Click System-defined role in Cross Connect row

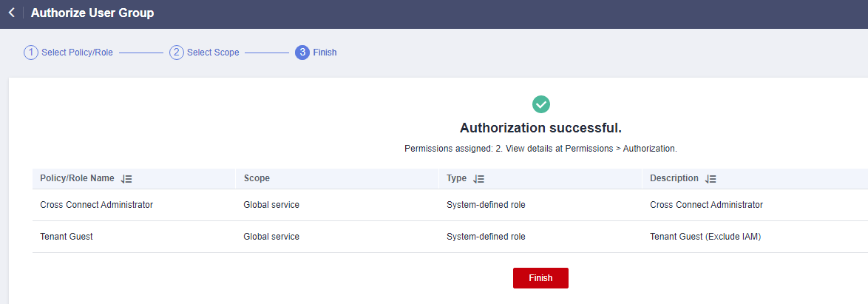point(486,205)
